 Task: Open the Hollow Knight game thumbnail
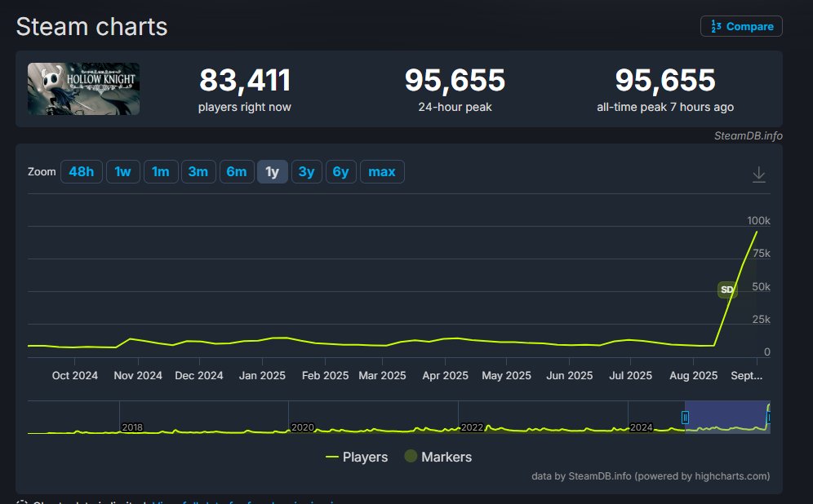tap(83, 89)
